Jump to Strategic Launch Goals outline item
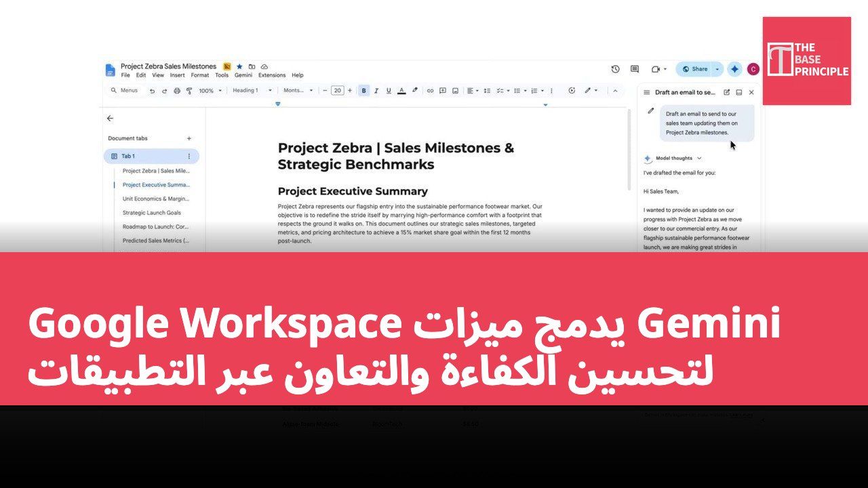 coord(152,213)
